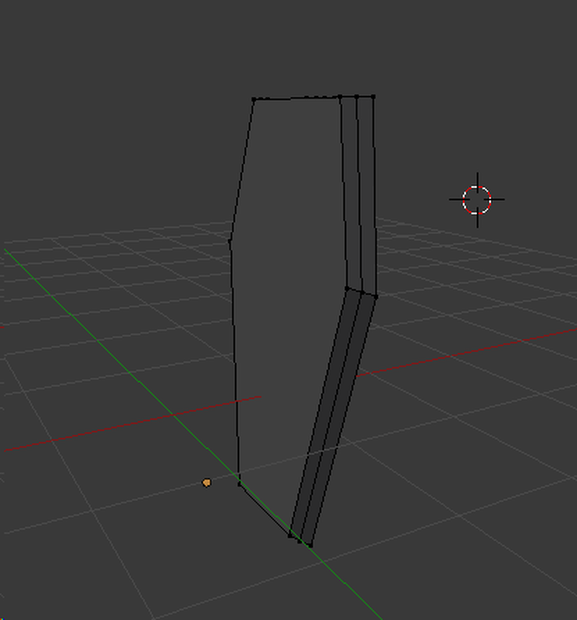Select the leftmost vertex at the side bend
This screenshot has width=577, height=620.
point(347,289)
